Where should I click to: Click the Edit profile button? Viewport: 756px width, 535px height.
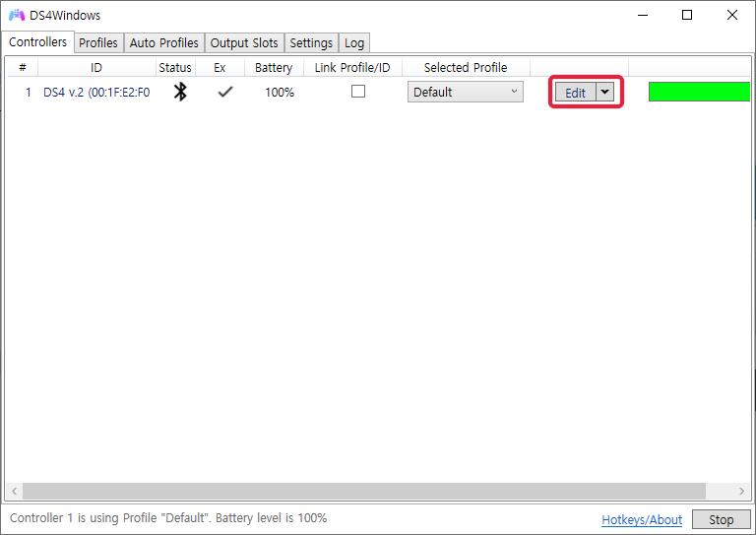tap(575, 93)
